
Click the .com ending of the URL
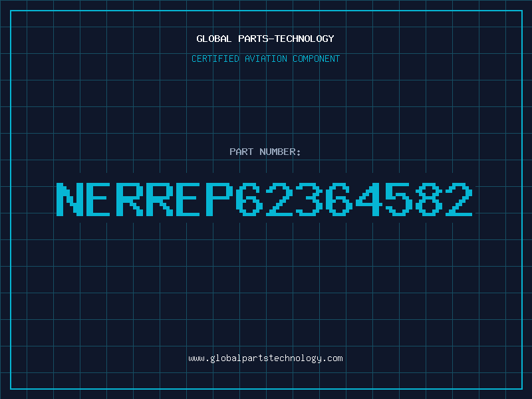click(332, 358)
